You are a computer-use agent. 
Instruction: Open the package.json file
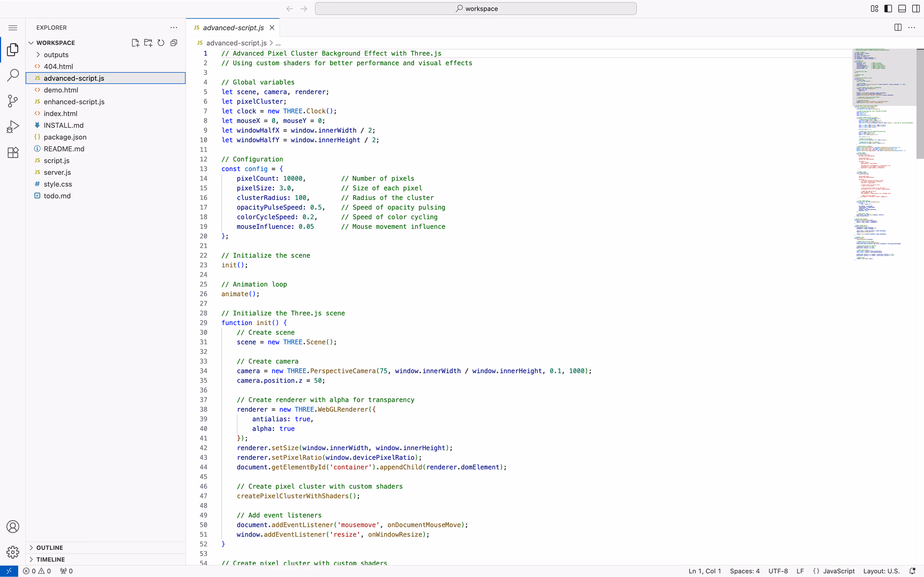point(65,137)
